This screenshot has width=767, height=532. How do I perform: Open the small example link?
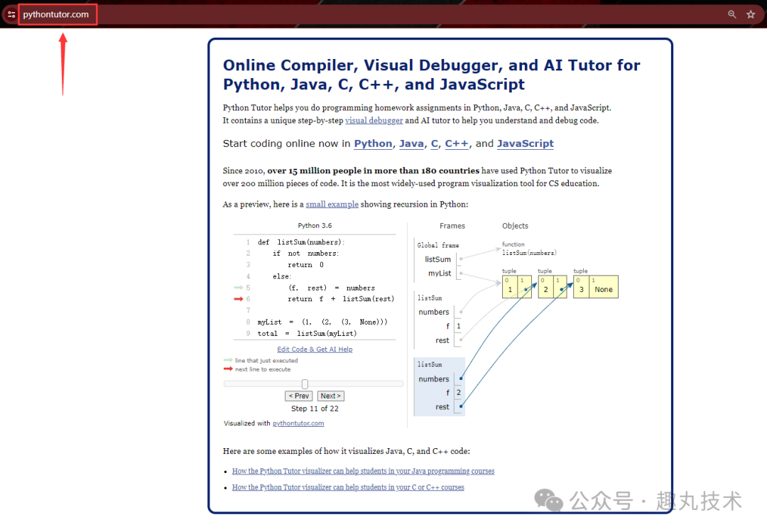point(332,204)
